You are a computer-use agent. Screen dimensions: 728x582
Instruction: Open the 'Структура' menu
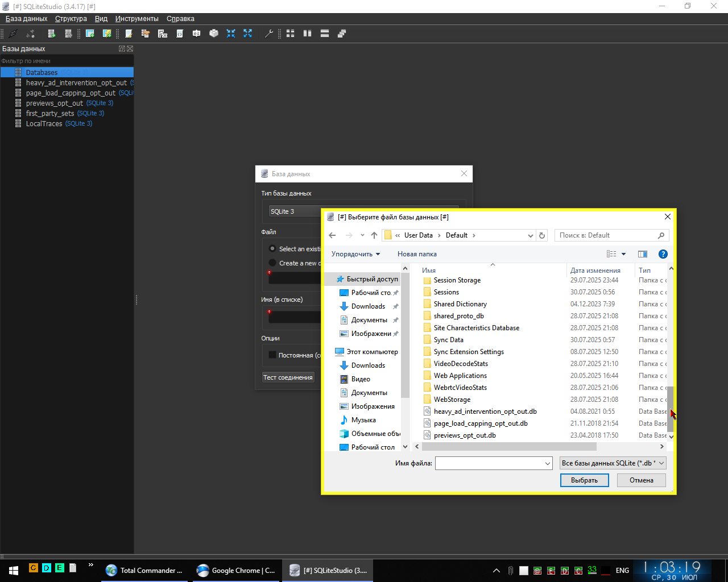tap(71, 19)
